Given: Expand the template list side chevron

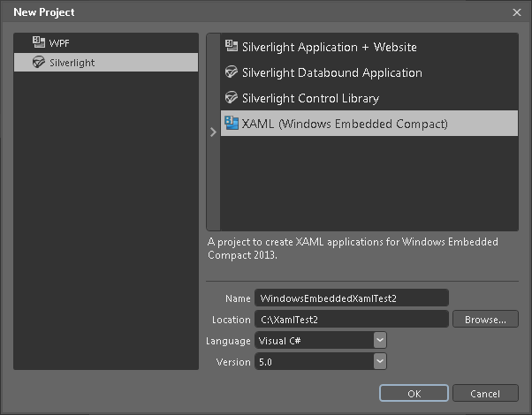Looking at the screenshot, I should point(213,132).
